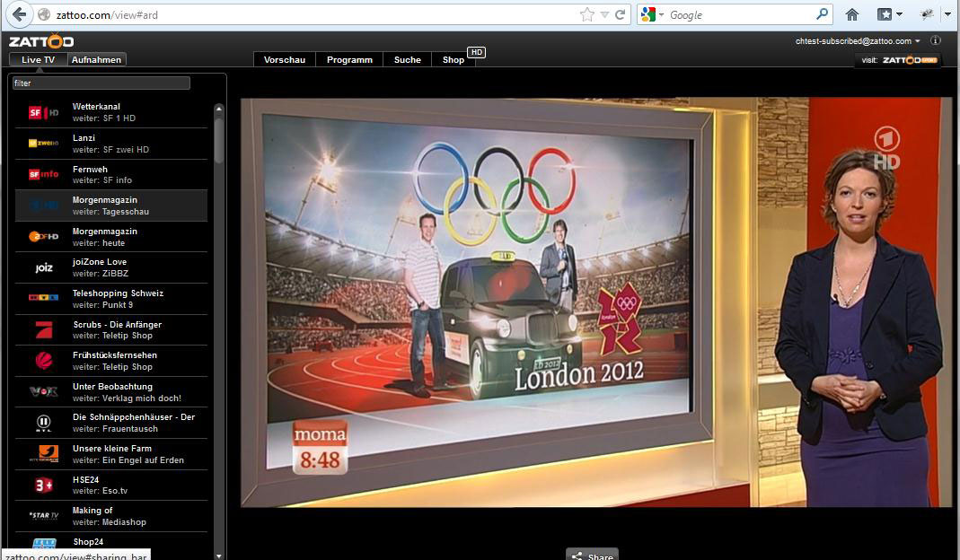Select Morgenmagazin followed by Tagesschau
This screenshot has width=960, height=560.
coord(111,205)
